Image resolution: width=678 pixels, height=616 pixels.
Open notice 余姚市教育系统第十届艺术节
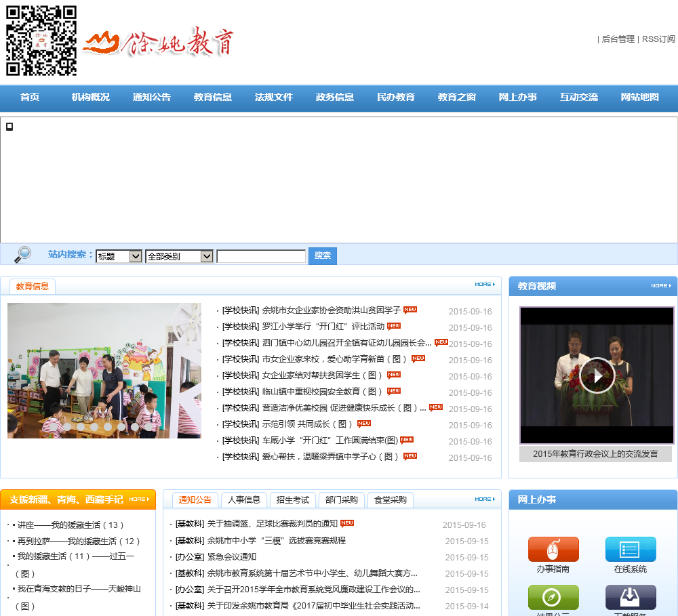point(312,573)
